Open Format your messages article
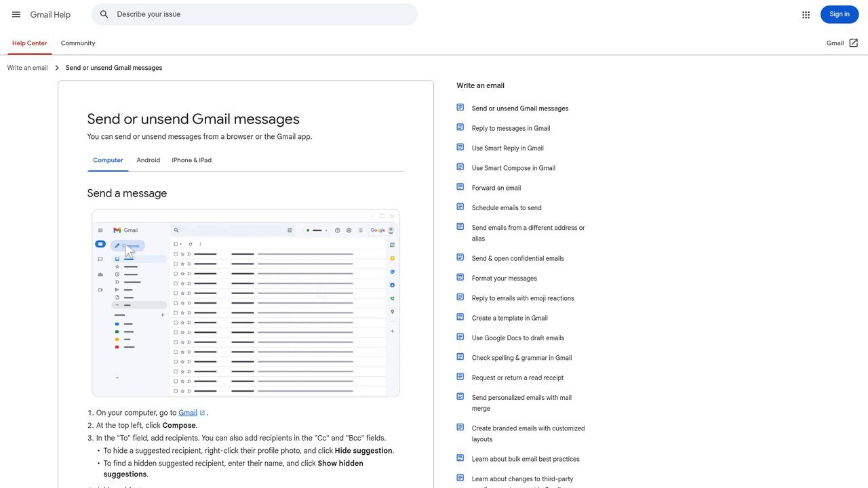 pos(505,279)
